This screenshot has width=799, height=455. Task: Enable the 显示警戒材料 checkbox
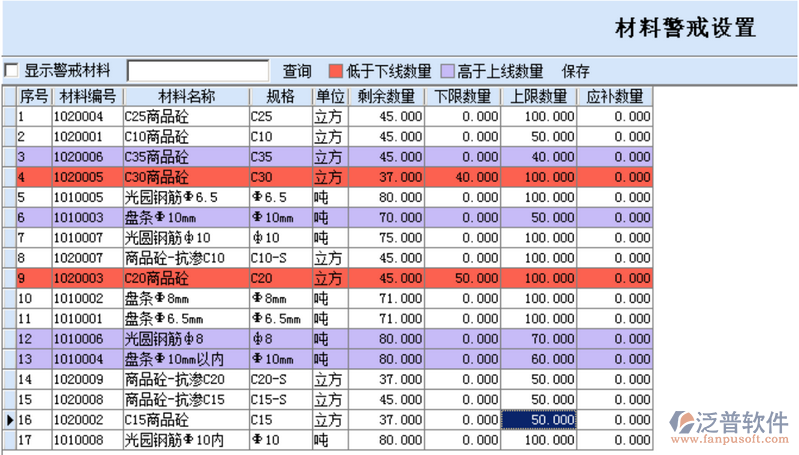pos(11,70)
